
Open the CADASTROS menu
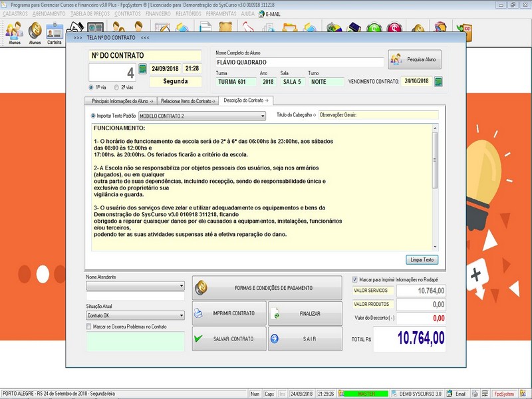(15, 14)
